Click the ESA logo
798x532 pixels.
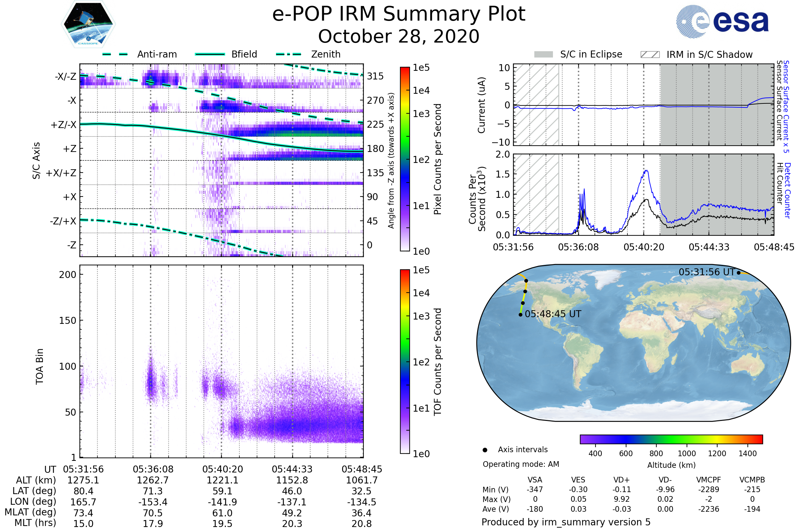click(723, 22)
